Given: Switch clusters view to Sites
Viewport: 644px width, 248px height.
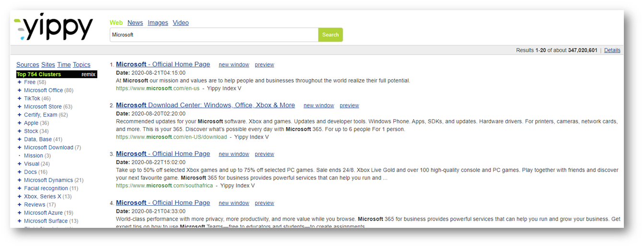Looking at the screenshot, I should (48, 65).
